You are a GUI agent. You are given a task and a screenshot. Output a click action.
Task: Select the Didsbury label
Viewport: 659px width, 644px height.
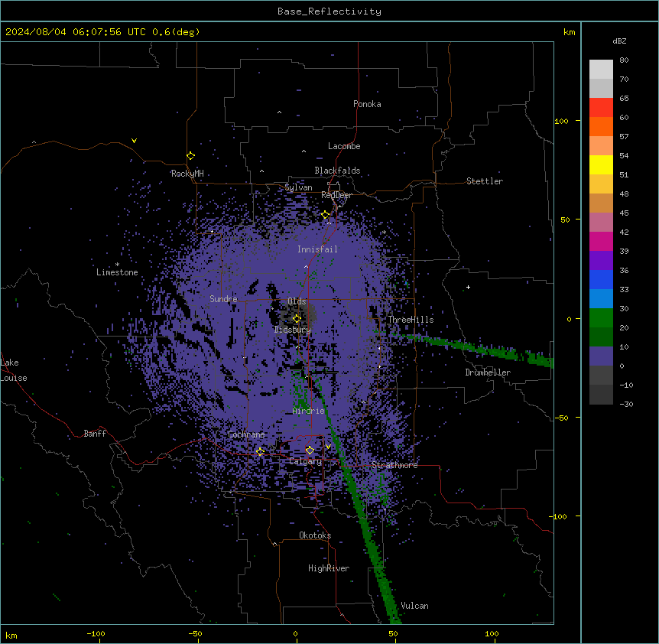tap(293, 330)
